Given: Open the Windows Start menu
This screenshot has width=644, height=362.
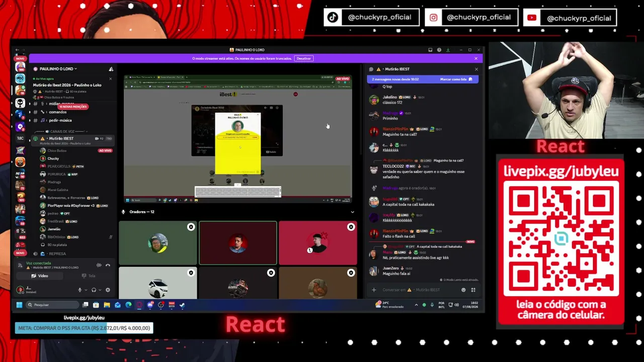Looking at the screenshot, I should click(19, 305).
